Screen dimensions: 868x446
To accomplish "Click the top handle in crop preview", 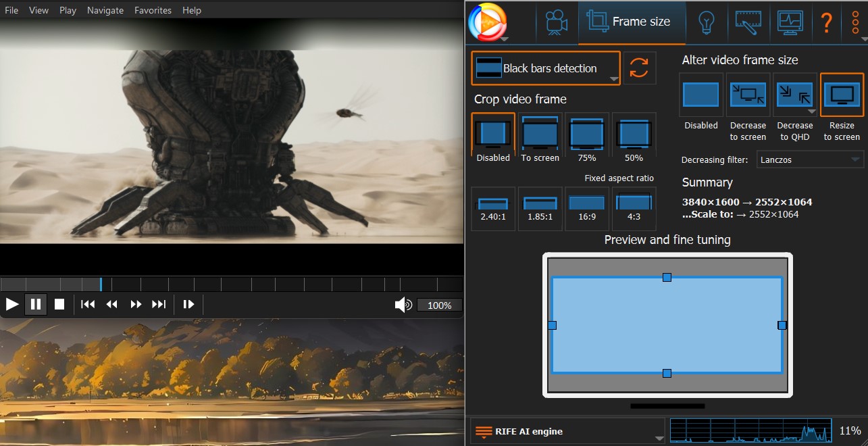I will (x=667, y=277).
